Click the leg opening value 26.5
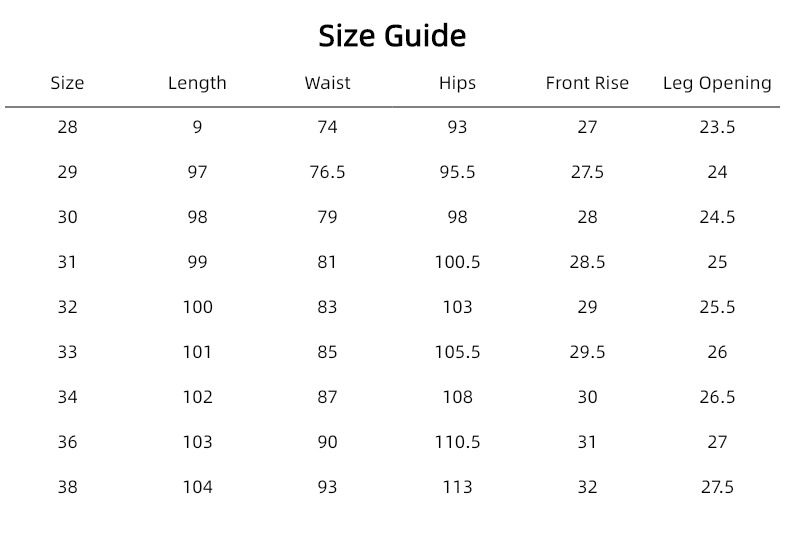The height and width of the screenshot is (535, 785). (x=717, y=397)
